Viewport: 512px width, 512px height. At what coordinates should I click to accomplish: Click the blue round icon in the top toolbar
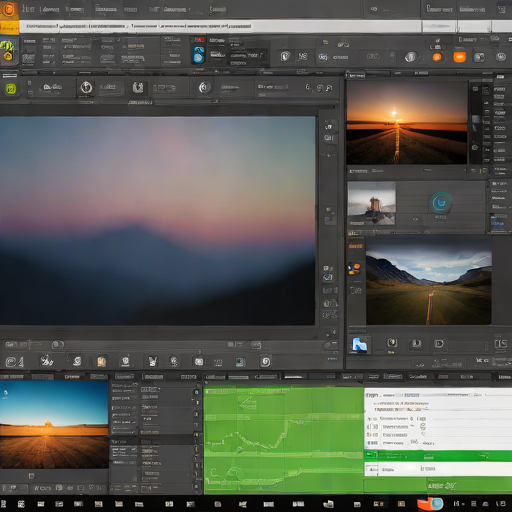[x=198, y=55]
